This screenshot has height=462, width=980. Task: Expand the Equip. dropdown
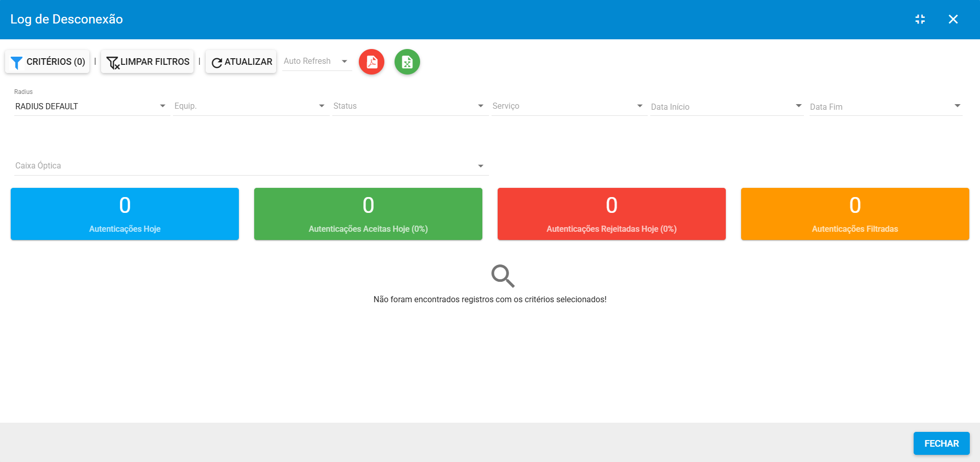250,106
